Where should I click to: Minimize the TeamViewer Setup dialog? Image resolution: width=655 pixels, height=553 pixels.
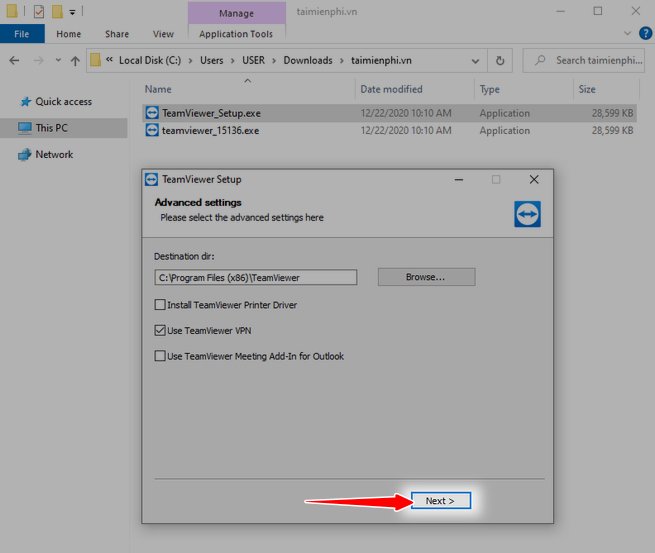459,180
